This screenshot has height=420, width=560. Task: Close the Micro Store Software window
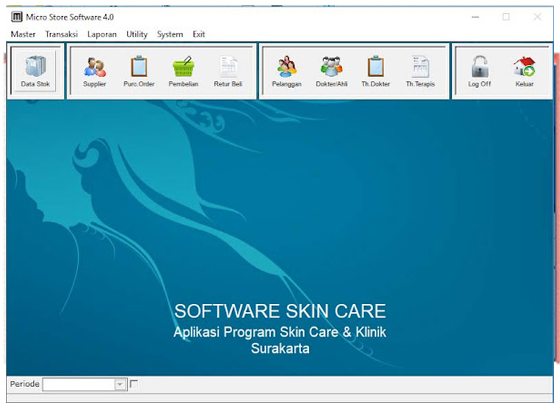click(538, 17)
